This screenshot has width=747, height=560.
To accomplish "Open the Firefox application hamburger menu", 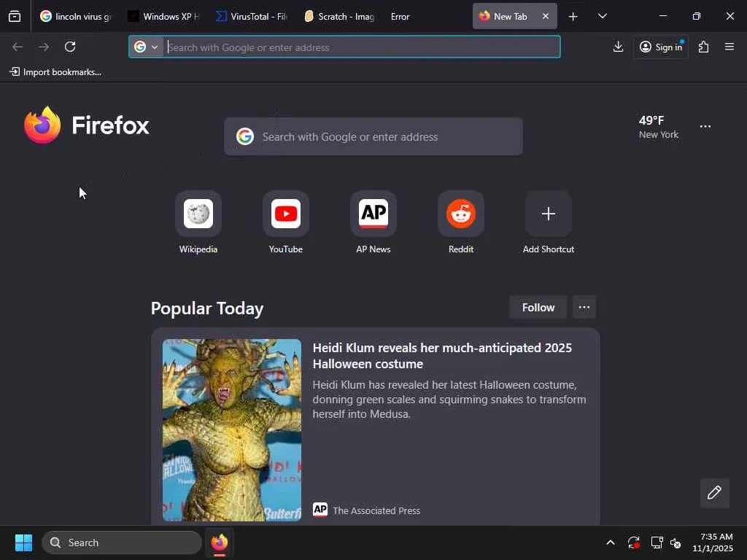I will [x=729, y=47].
